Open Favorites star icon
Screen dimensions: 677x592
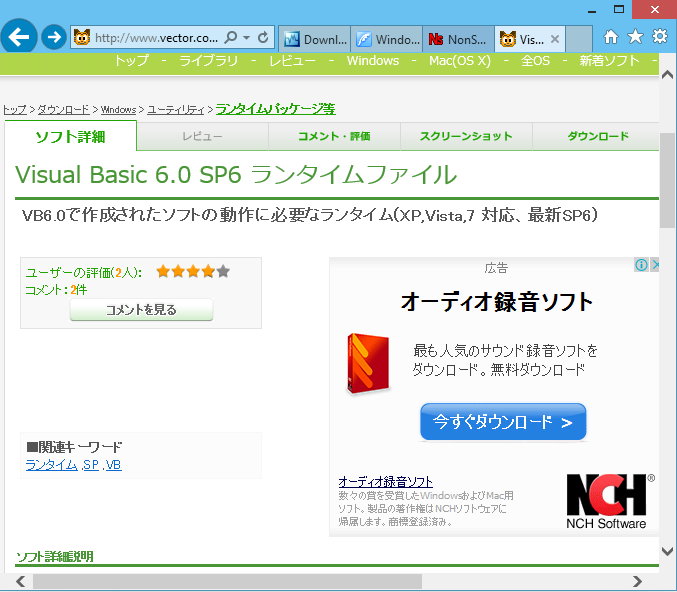pyautogui.click(x=635, y=37)
